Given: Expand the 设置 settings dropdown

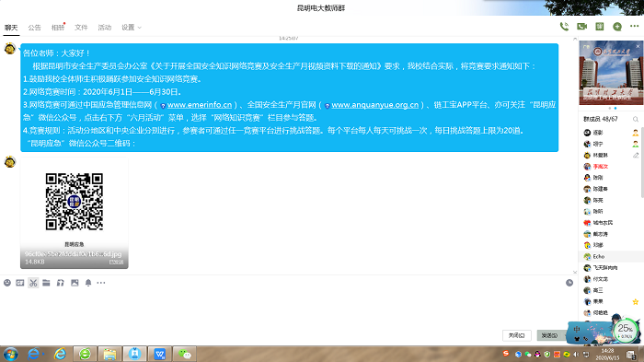Looking at the screenshot, I should coord(132,28).
